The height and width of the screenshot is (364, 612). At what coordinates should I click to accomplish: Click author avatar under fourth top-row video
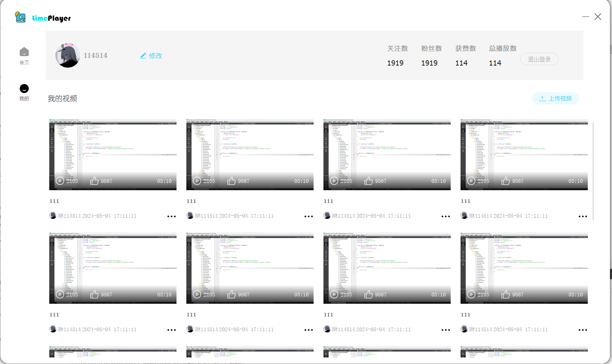[464, 216]
